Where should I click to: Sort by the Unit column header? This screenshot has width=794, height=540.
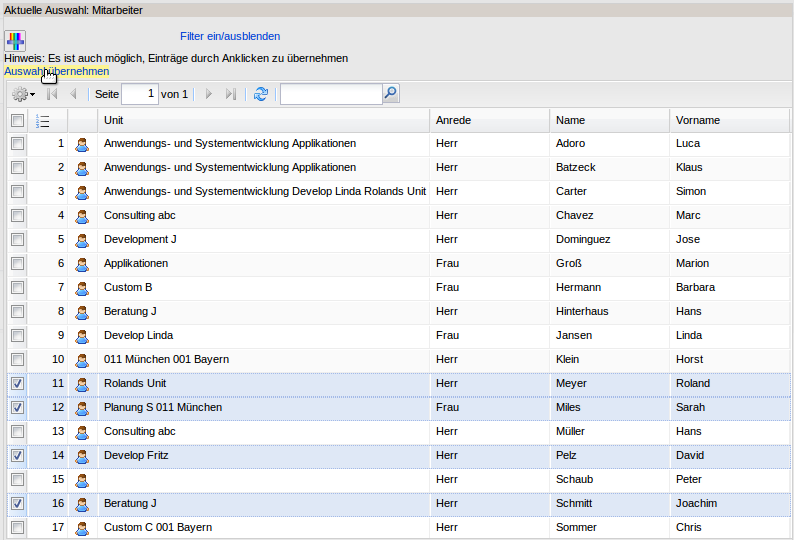click(x=114, y=121)
